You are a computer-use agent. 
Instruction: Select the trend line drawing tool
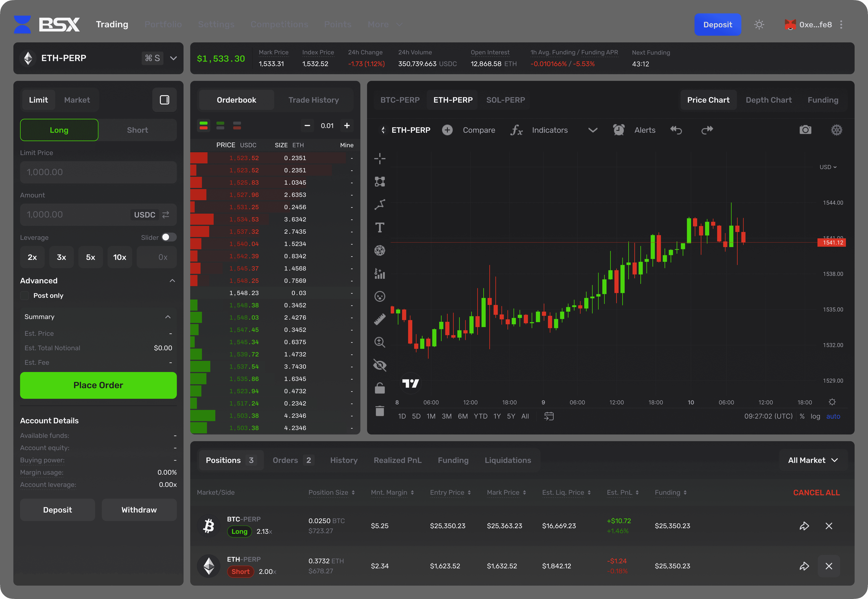[x=380, y=205]
